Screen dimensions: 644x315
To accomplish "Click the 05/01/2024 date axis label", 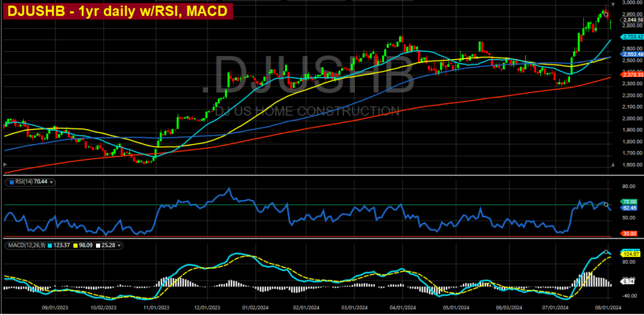I will (456, 307).
